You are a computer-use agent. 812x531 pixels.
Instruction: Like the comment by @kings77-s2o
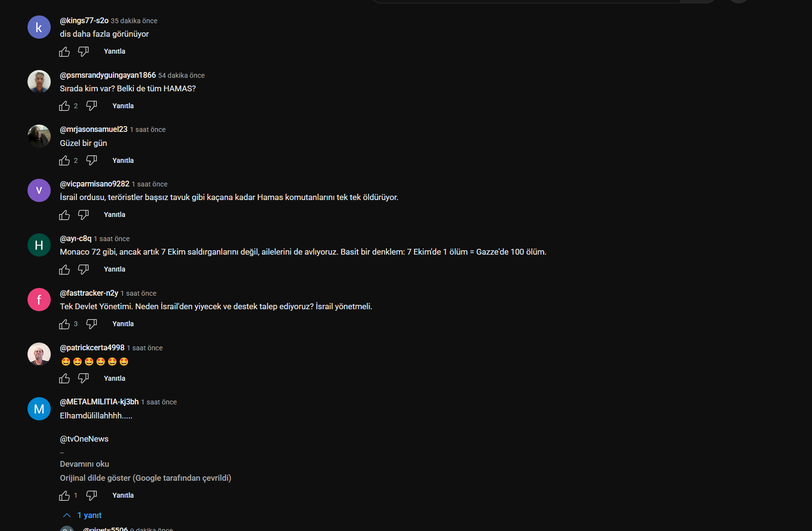64,52
